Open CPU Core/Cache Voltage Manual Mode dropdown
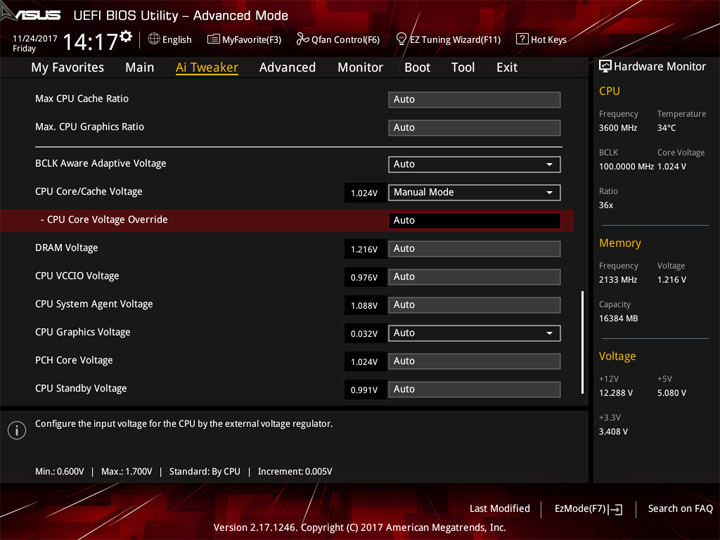This screenshot has width=720, height=540. coord(474,192)
